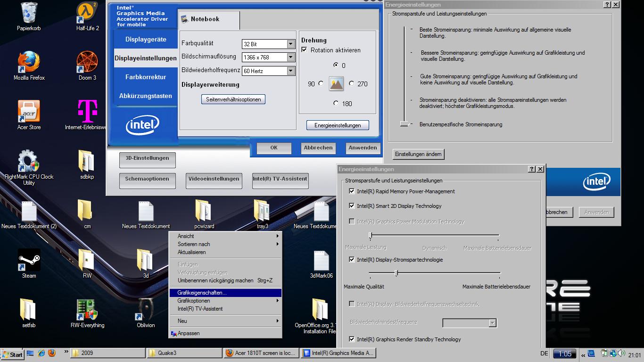Click the Energieeinstellungen button in Notebook tab
Viewport: 644px width, 362px height.
pyautogui.click(x=338, y=125)
